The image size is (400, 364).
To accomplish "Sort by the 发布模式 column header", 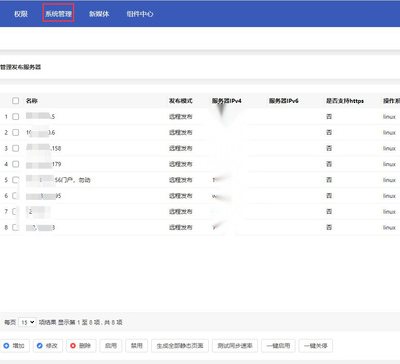I will pos(180,101).
